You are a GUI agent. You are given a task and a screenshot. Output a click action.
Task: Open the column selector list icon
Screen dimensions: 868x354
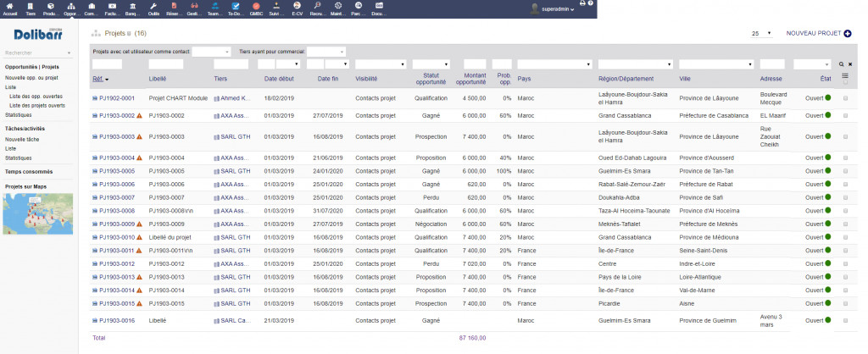point(844,77)
